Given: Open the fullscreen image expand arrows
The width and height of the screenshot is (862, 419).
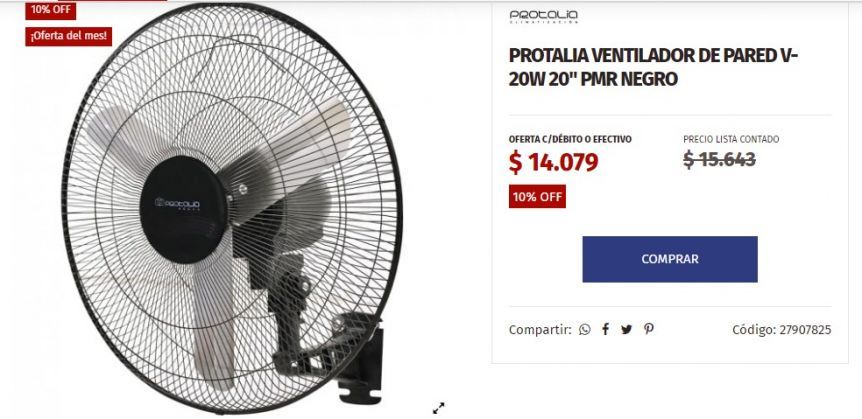Looking at the screenshot, I should point(438,408).
